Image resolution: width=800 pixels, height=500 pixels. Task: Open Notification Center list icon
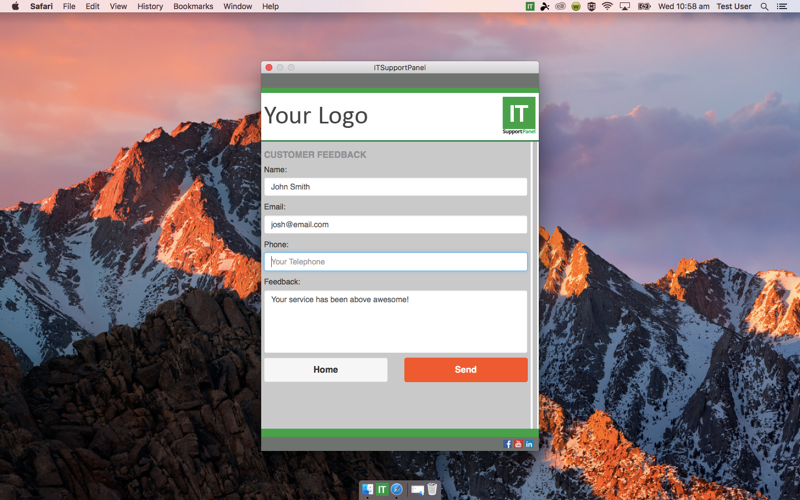[782, 6]
